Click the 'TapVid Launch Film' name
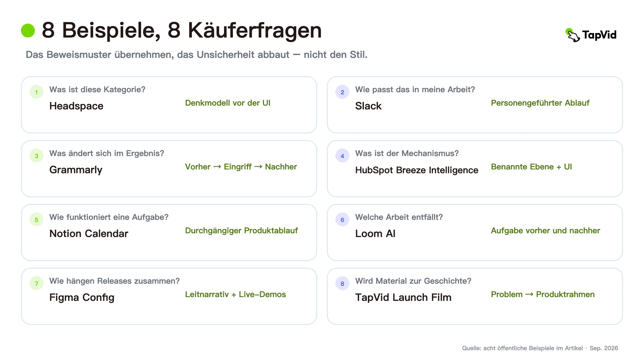 click(403, 297)
